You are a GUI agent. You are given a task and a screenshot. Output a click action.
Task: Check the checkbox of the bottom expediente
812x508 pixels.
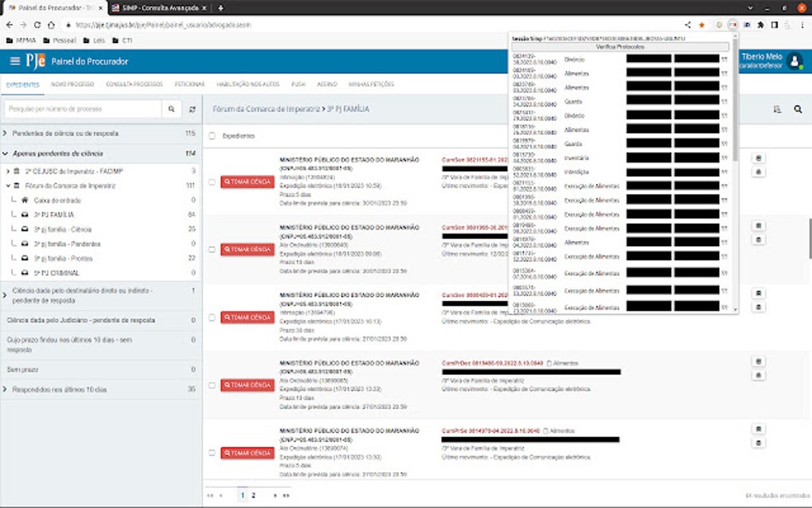pyautogui.click(x=210, y=453)
